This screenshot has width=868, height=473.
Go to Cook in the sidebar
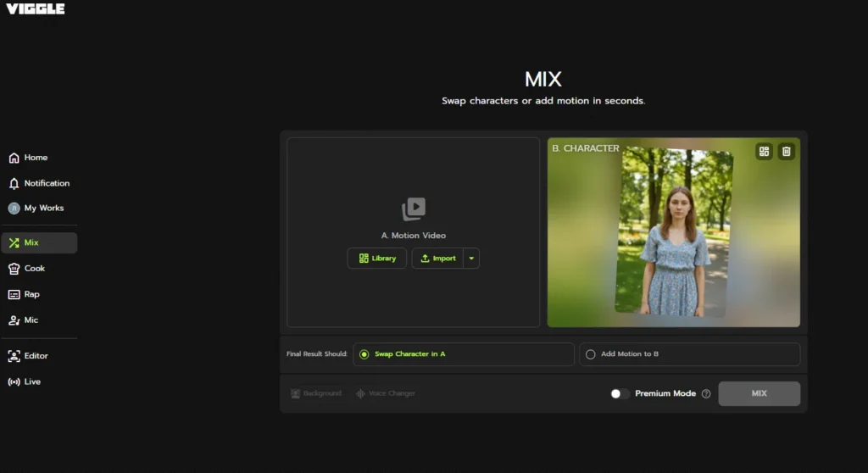[26, 269]
